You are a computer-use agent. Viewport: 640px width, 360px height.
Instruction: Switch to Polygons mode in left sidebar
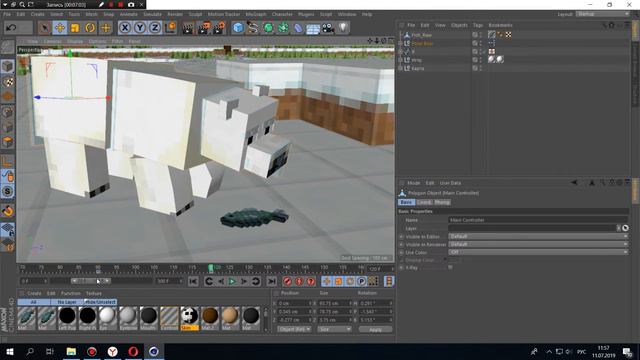pos(7,142)
